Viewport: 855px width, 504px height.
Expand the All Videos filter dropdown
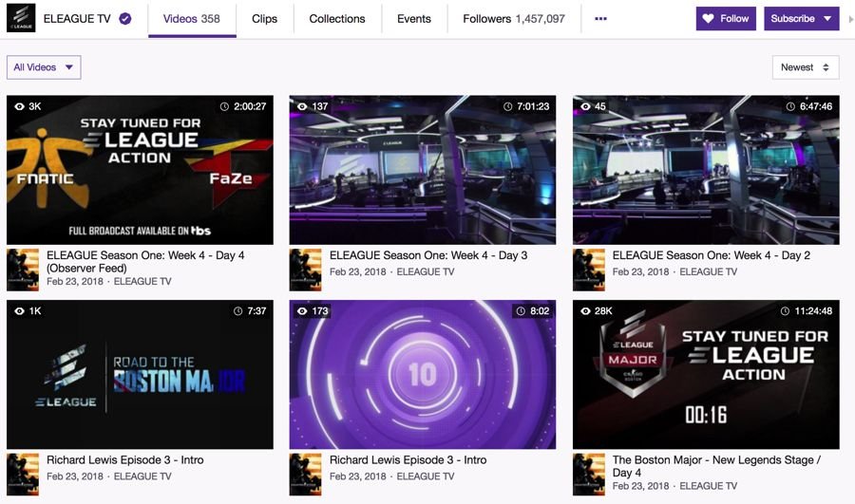(x=44, y=67)
